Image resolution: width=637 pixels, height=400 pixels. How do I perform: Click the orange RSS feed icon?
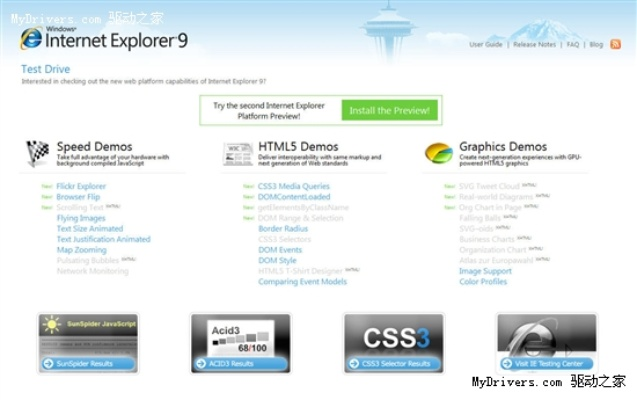point(616,45)
